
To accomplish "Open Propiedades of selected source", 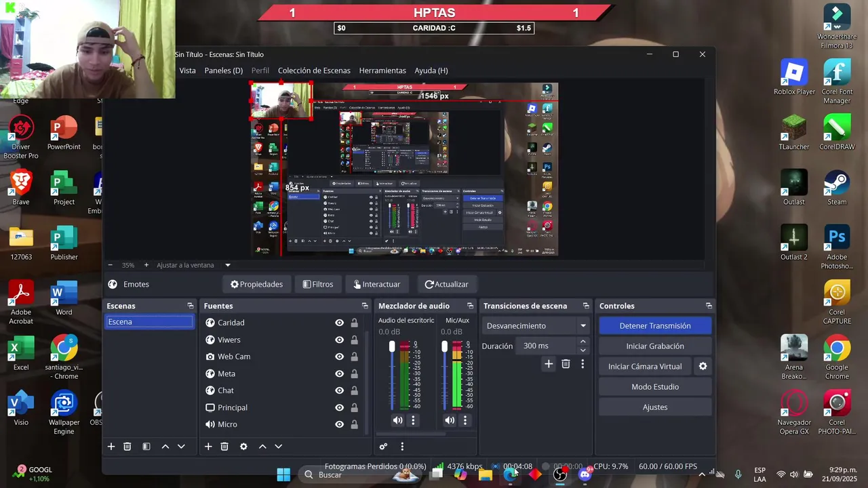I will point(256,285).
